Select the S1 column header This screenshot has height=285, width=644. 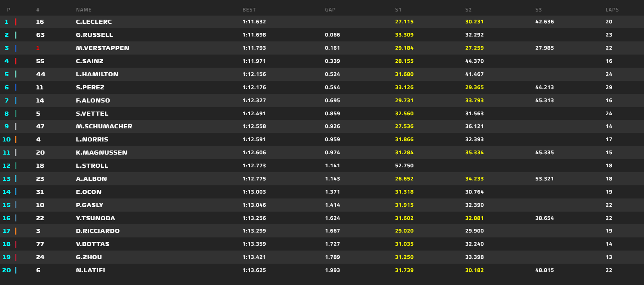[398, 10]
